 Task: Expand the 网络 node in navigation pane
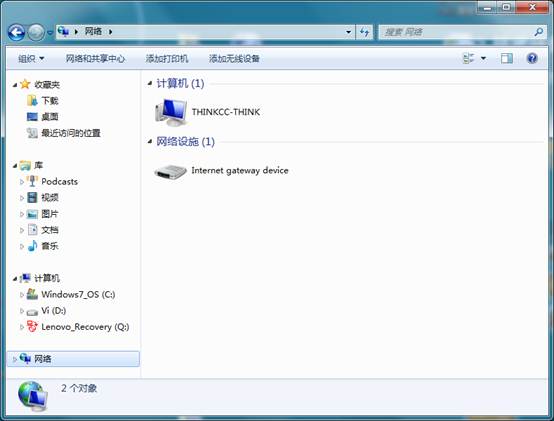[x=14, y=359]
